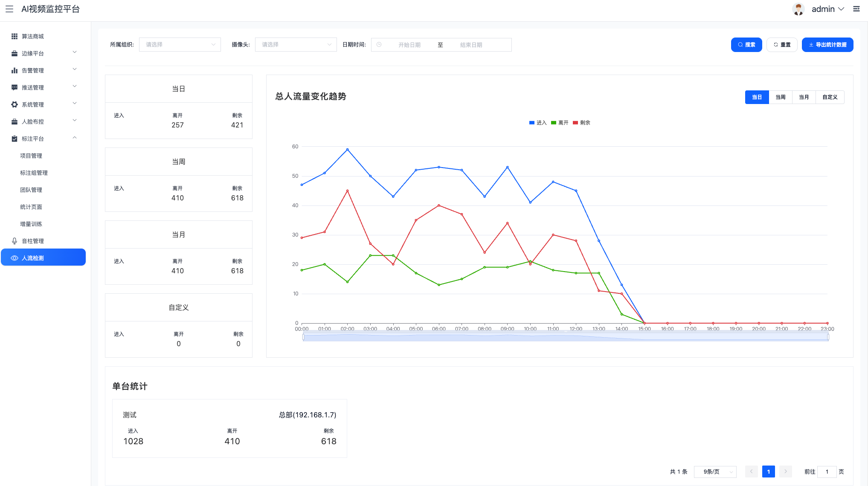Click the 系统管理 gear icon
868x486 pixels.
15,104
